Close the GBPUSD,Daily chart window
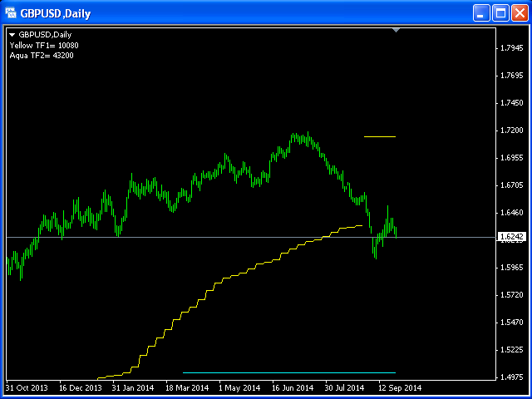532x399 pixels. click(519, 13)
